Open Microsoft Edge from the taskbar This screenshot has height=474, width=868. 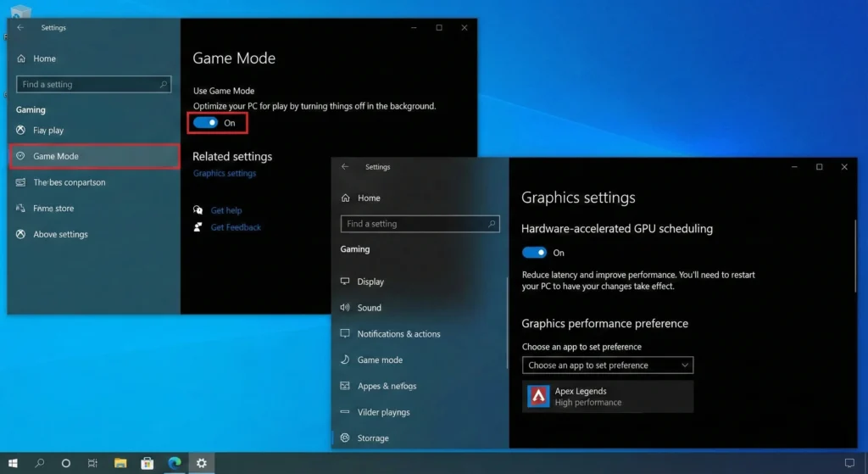coord(175,463)
